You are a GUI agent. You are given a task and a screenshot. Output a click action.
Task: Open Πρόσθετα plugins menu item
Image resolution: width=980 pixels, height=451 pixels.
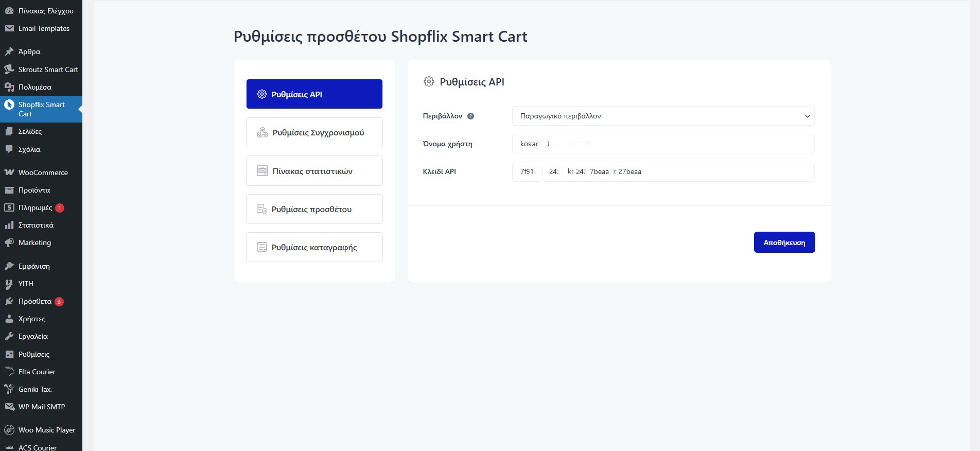(x=34, y=301)
